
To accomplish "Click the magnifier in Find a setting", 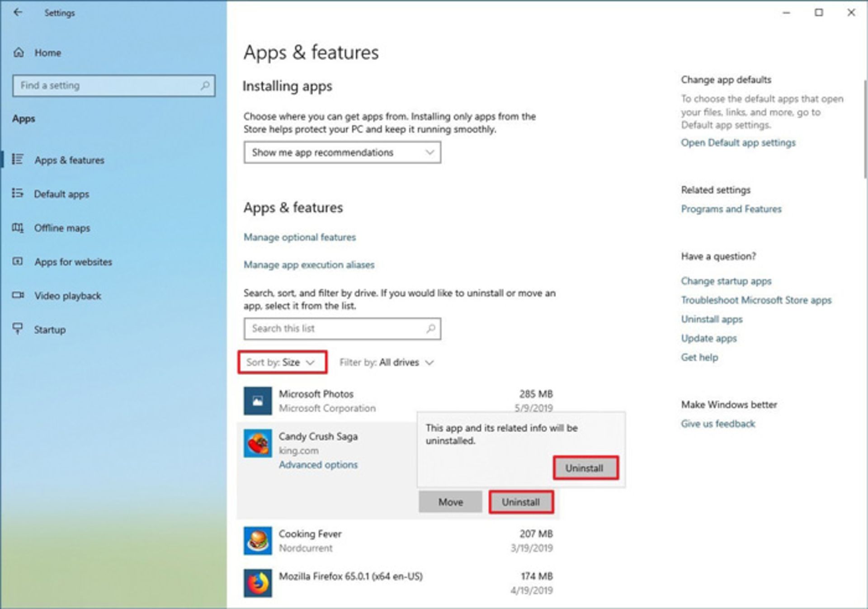I will tap(205, 85).
